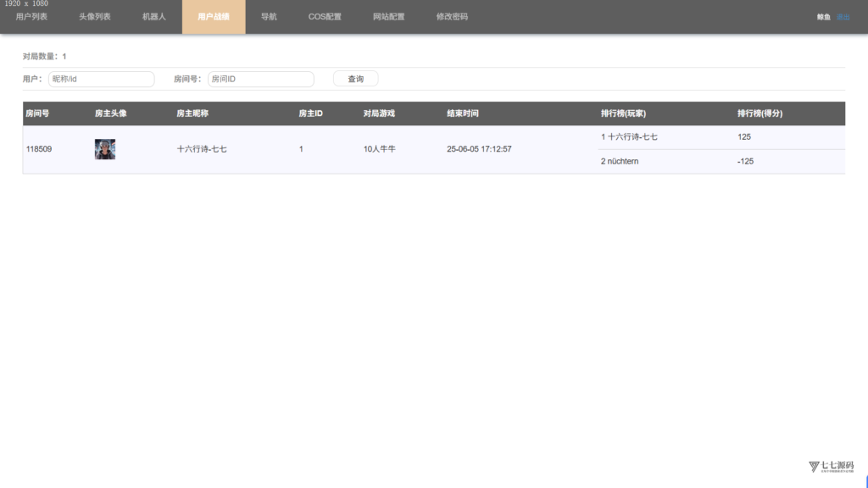Open the 用户列表 tab
Viewport: 868px width, 488px height.
31,17
